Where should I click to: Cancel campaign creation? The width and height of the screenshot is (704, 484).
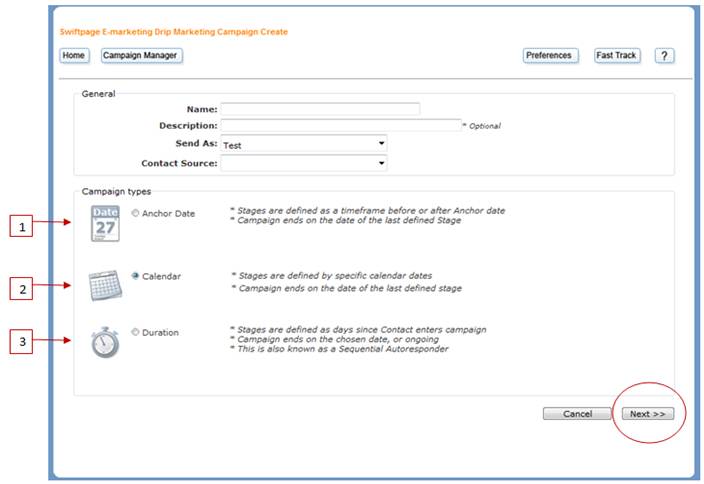576,414
